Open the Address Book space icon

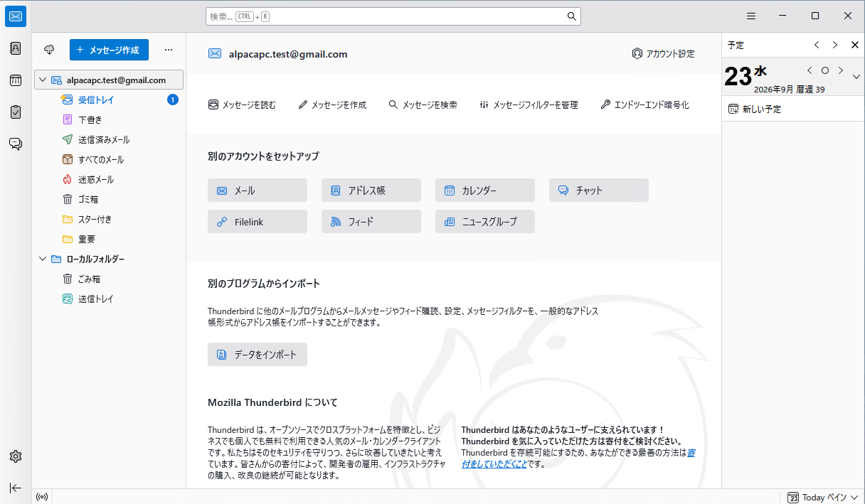pyautogui.click(x=16, y=48)
